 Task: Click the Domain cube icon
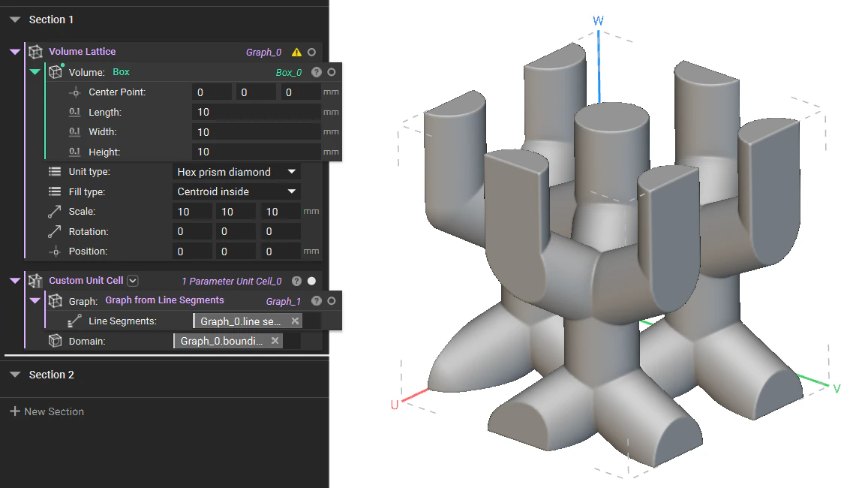[56, 340]
